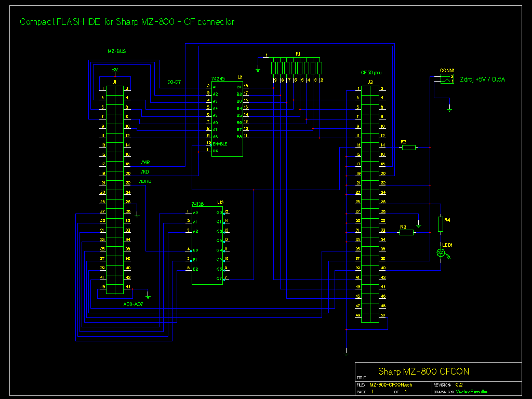The width and height of the screenshot is (532, 399).
Task: Click the A0 input label on U2
Action: (x=195, y=212)
